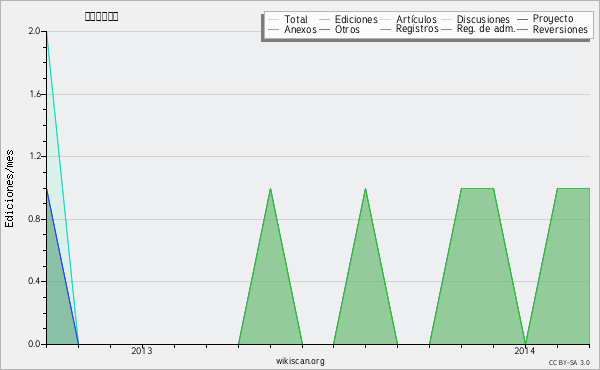Click the Registros legend label
The image size is (600, 370).
417,29
